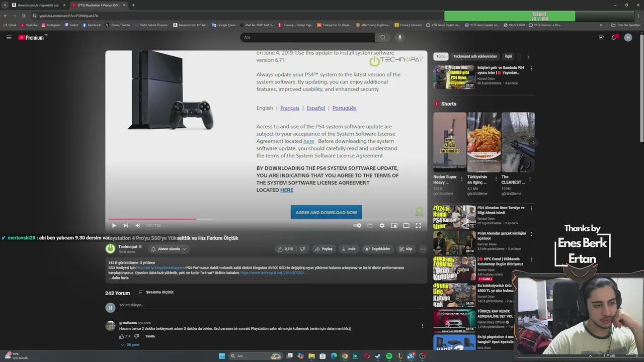
Task: Open a new browser tab
Action: pos(133,5)
